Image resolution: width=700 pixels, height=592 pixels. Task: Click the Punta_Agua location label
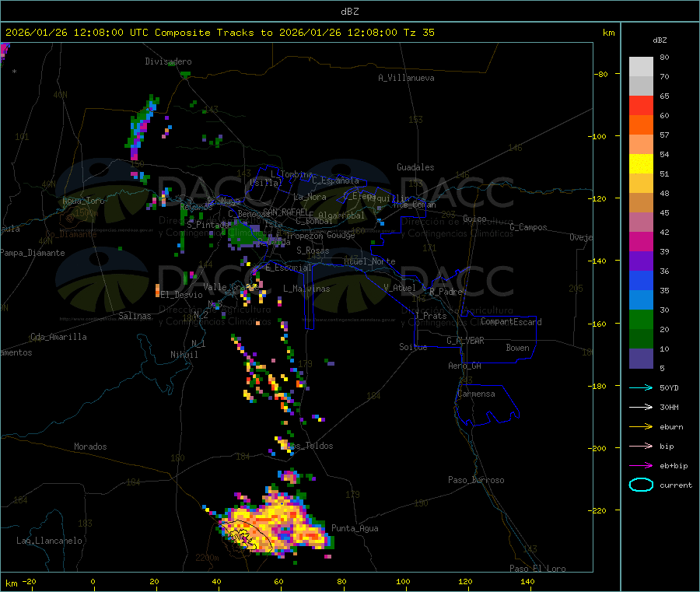(x=355, y=528)
